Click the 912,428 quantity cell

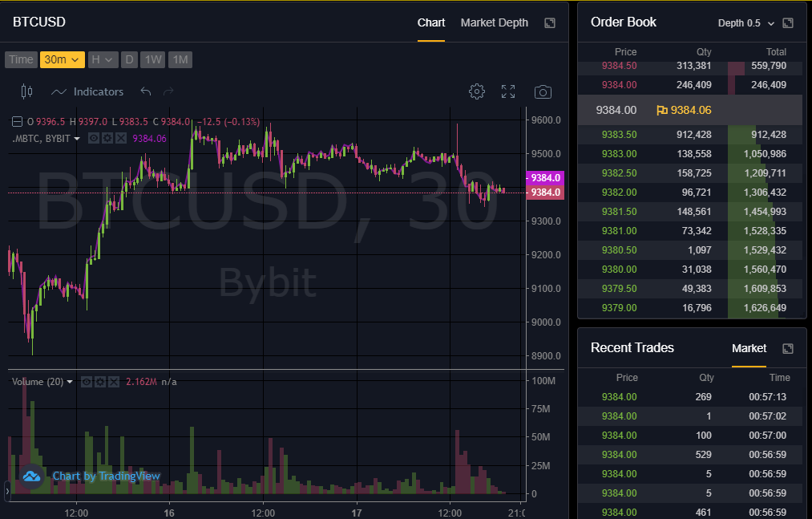pyautogui.click(x=693, y=135)
